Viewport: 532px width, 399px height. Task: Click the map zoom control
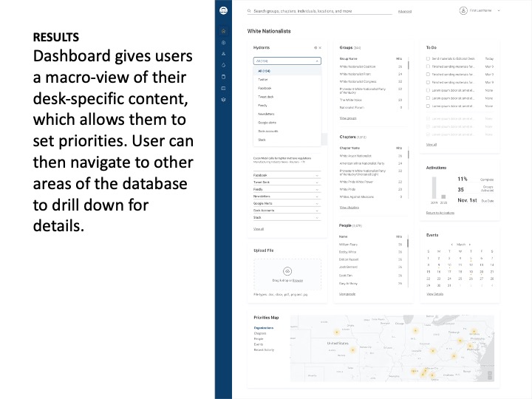[x=490, y=375]
